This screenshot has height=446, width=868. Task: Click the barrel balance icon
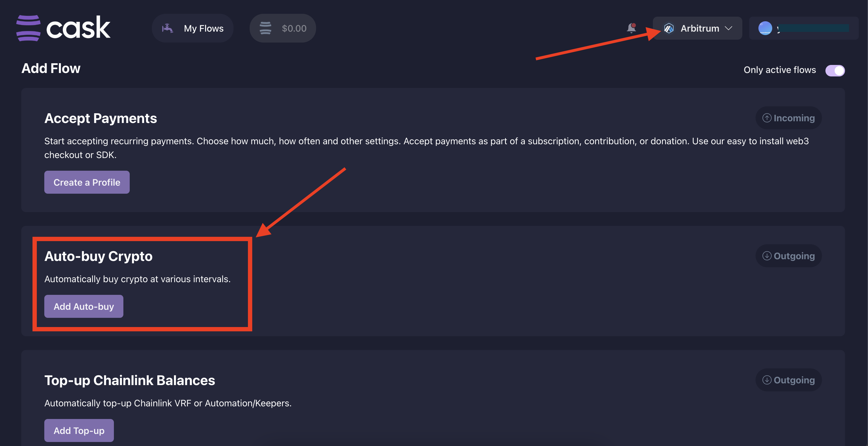265,28
